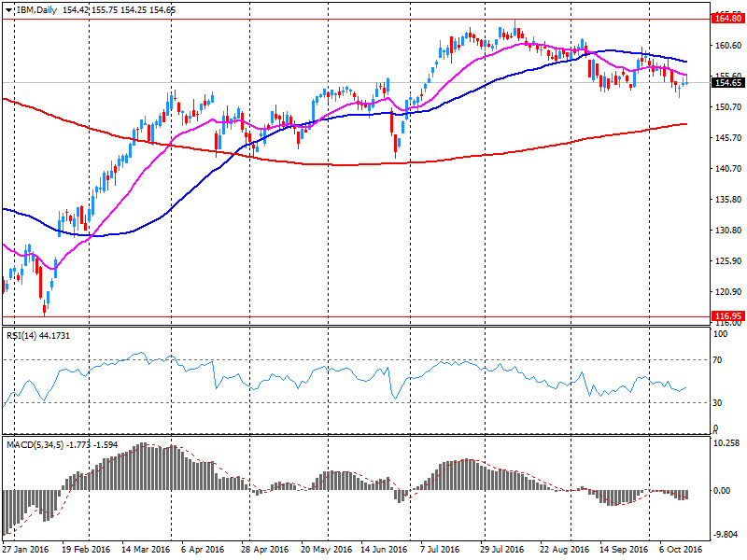747x560 pixels.
Task: Click the 135.80 price axis label
Action: click(728, 200)
